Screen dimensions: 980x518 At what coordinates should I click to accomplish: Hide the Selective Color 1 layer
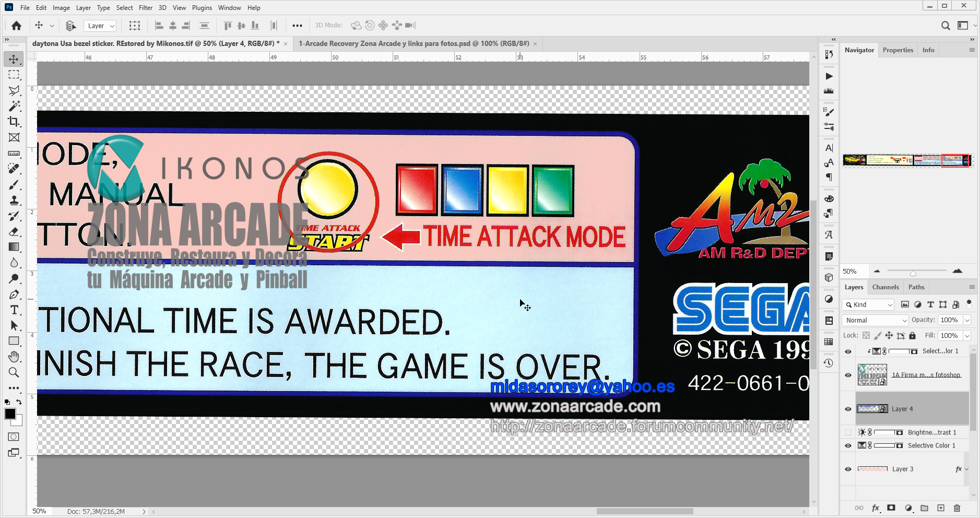(x=848, y=445)
